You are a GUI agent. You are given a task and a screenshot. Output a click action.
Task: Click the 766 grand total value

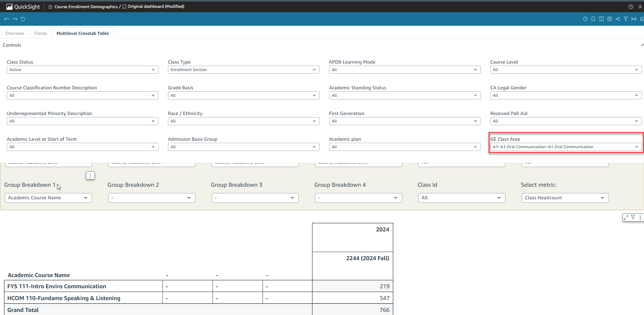(x=353, y=310)
